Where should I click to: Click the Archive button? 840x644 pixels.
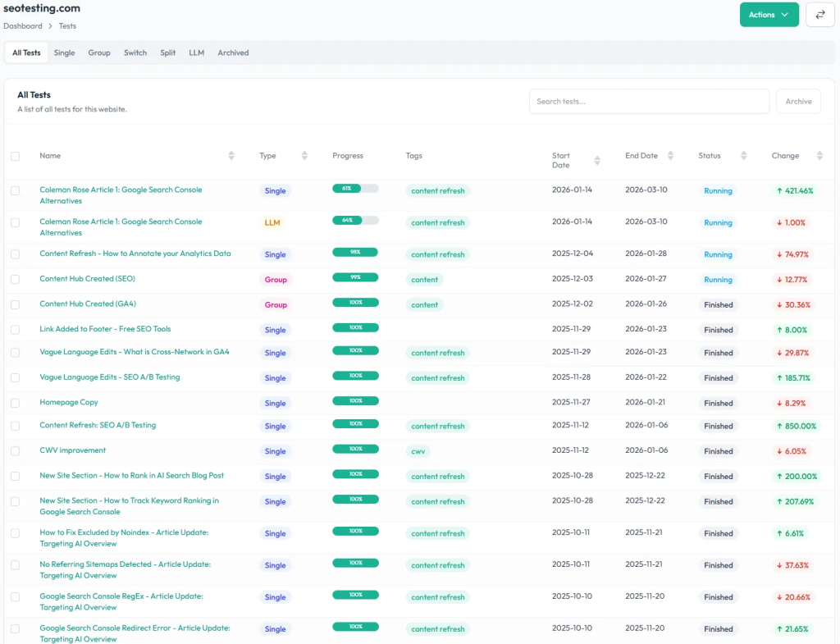797,101
